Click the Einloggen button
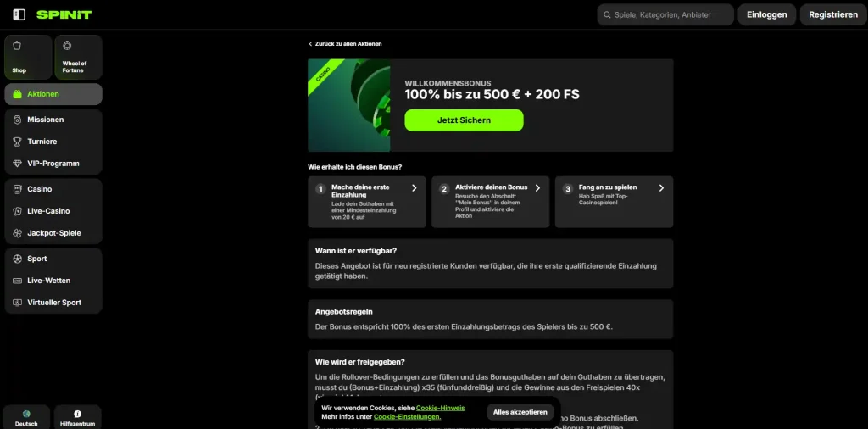Screen dimensions: 868x429 pyautogui.click(x=766, y=15)
